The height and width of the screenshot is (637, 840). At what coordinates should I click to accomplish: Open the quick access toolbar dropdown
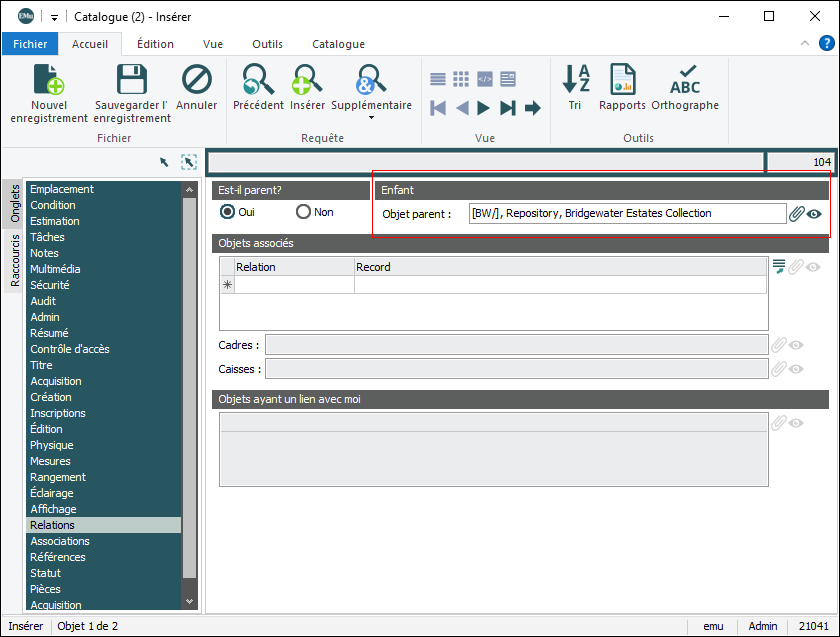(54, 17)
